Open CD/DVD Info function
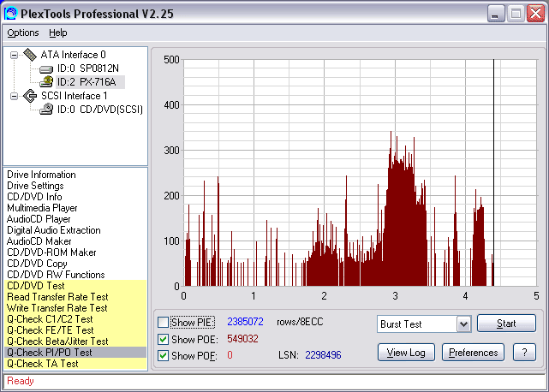 [34, 197]
